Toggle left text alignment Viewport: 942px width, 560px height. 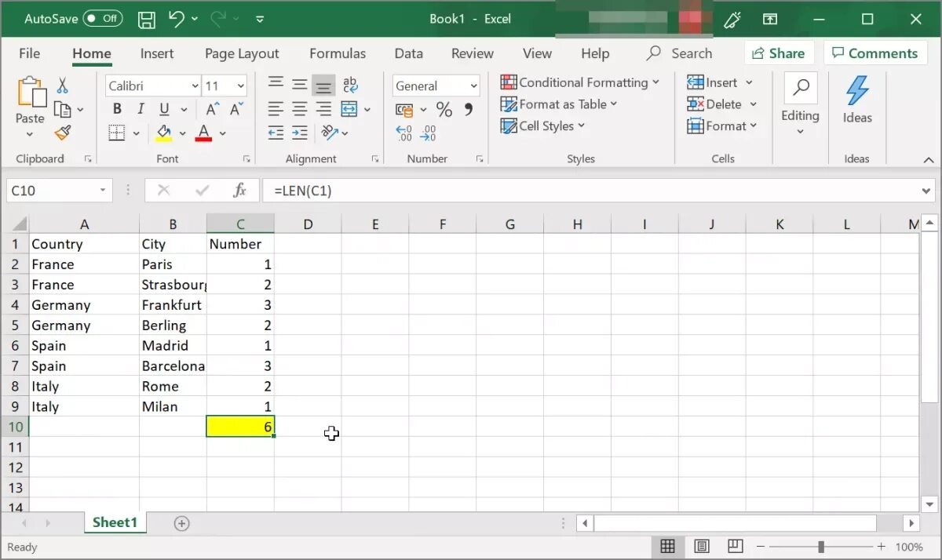point(276,109)
